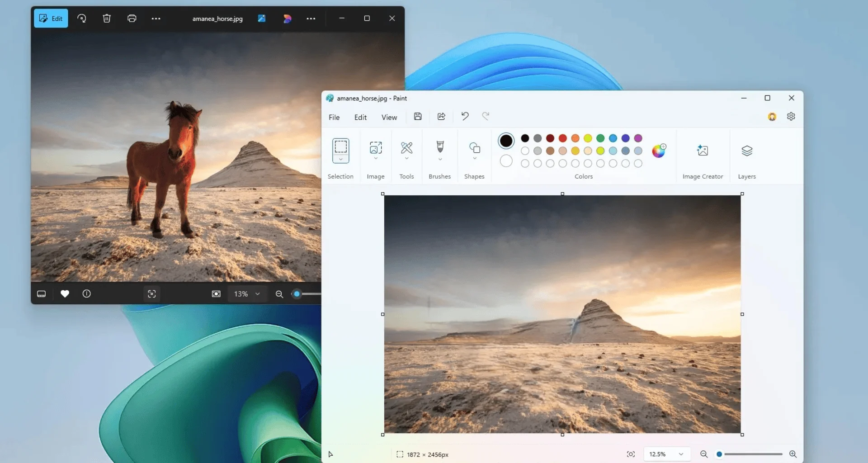Open the File menu
Image resolution: width=868 pixels, height=463 pixels.
(x=334, y=118)
